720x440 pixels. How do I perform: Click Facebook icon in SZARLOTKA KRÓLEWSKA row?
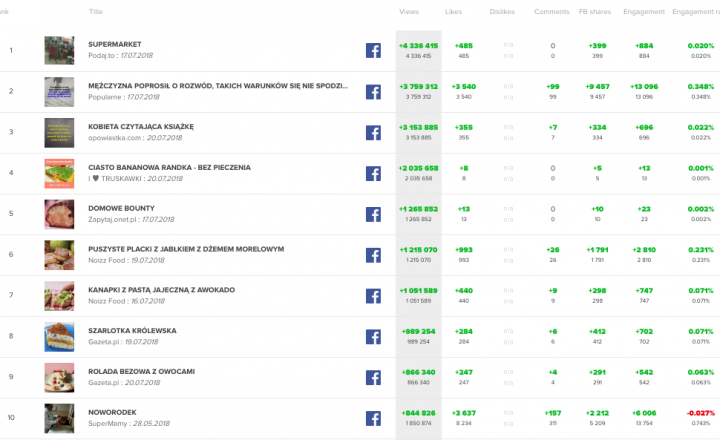pos(373,336)
